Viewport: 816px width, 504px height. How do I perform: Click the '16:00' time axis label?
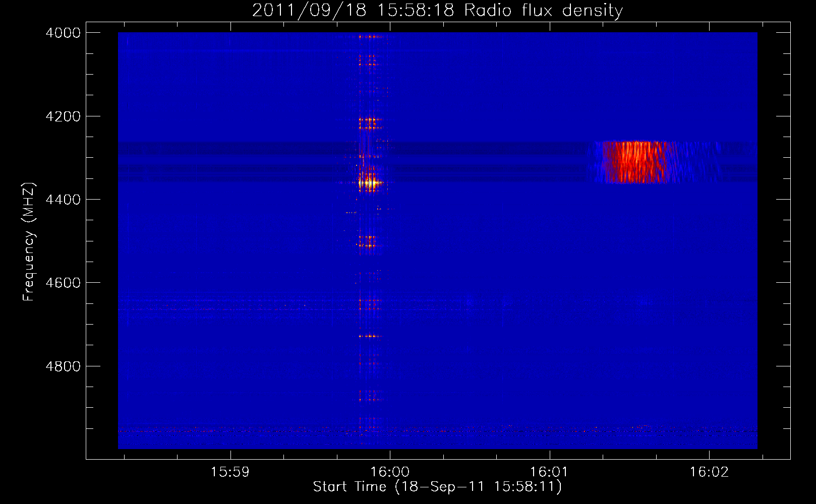click(x=390, y=472)
